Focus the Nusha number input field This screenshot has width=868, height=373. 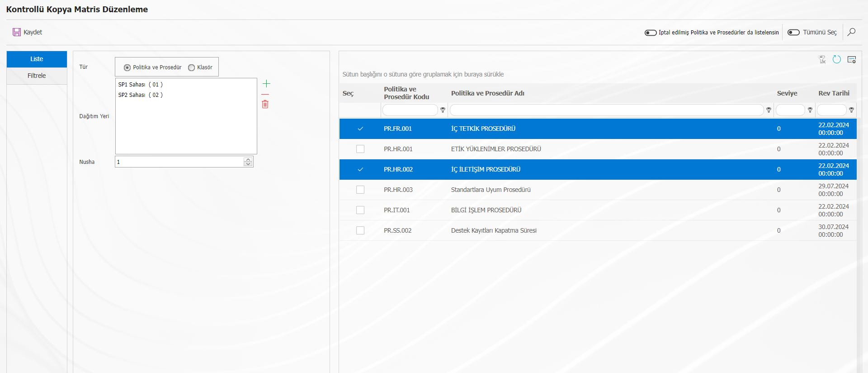180,162
